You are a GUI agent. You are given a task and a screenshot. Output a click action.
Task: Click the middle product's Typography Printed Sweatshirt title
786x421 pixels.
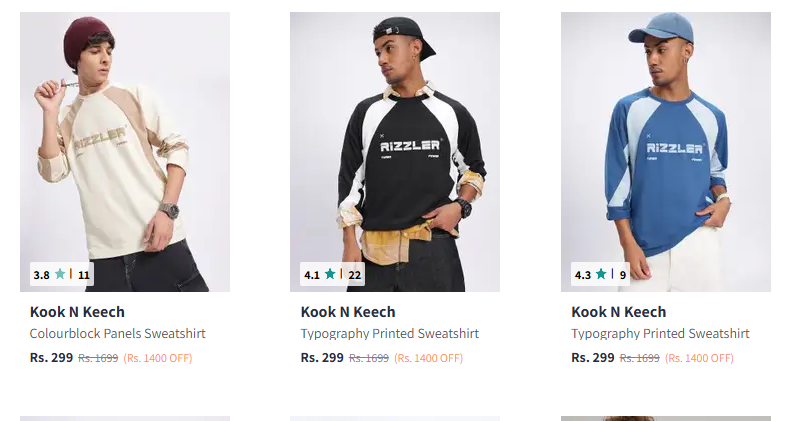[x=390, y=333]
